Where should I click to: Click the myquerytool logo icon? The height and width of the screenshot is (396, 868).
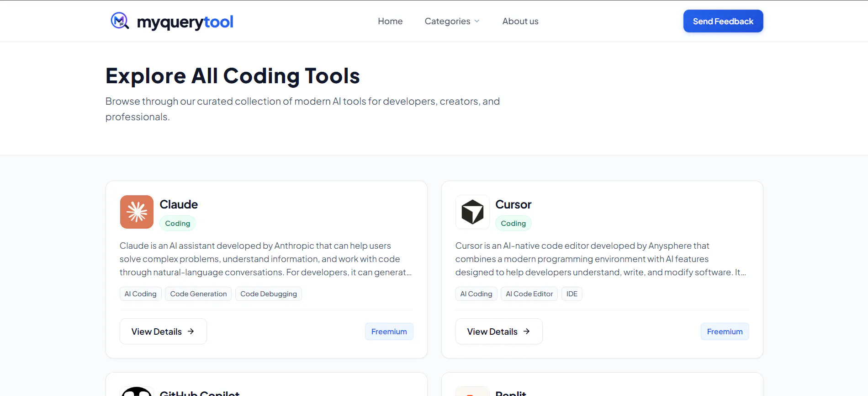point(120,21)
